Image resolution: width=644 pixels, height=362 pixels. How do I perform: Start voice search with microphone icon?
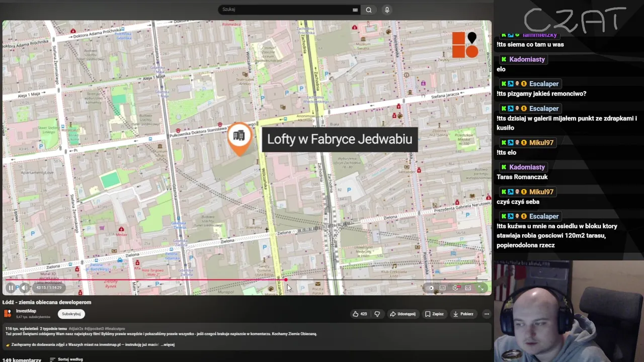pos(387,10)
